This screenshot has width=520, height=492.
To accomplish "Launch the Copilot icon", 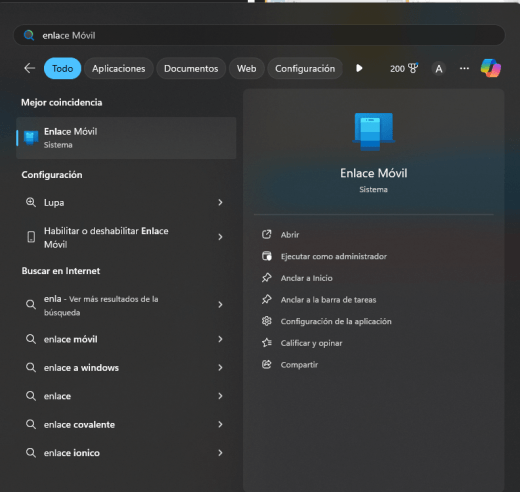I will coord(491,68).
